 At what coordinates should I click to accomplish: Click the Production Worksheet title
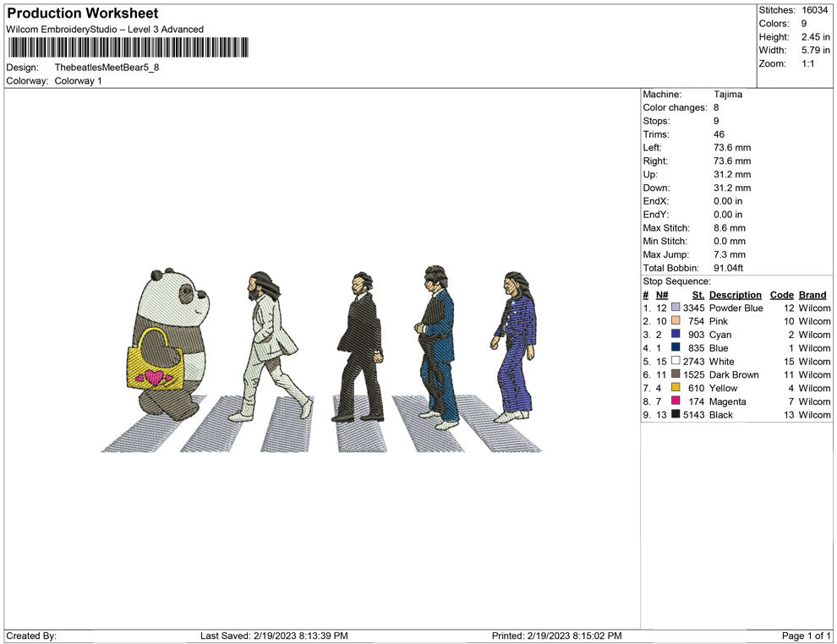coord(83,14)
